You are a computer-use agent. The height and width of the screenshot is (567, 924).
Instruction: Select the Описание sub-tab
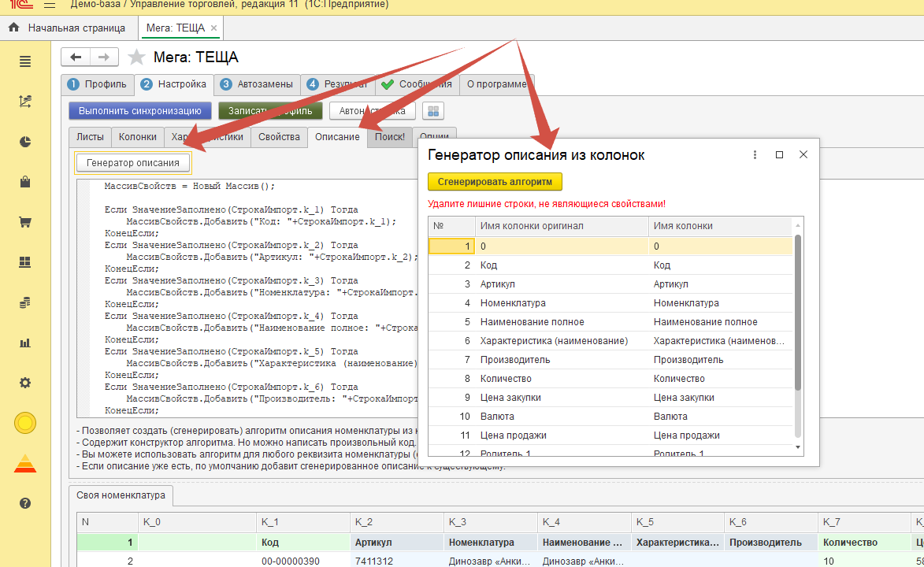point(337,137)
